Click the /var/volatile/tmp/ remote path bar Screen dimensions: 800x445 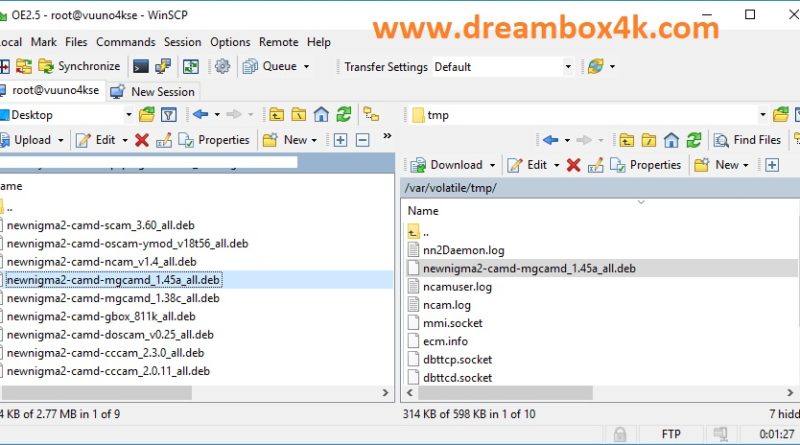(x=600, y=188)
